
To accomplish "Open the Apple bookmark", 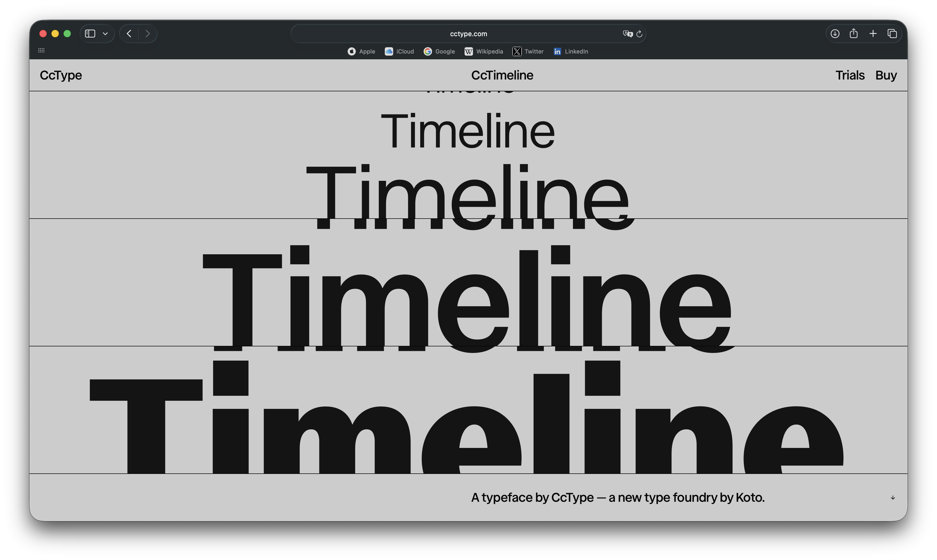I will [361, 51].
